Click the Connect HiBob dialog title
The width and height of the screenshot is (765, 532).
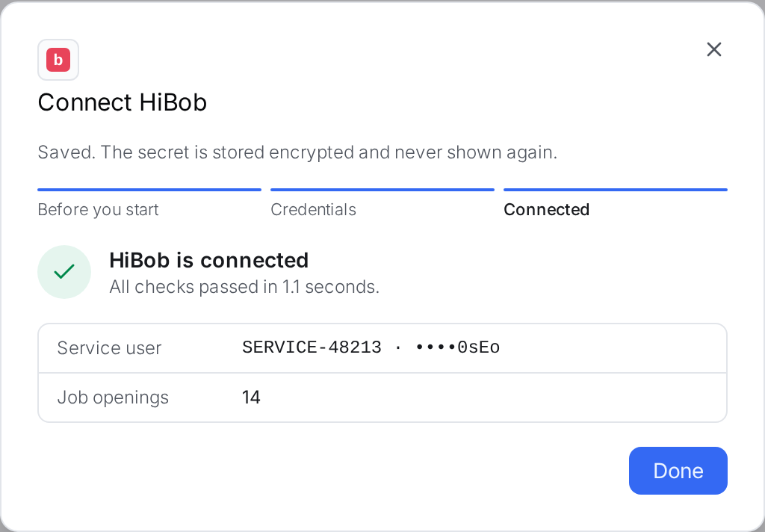coord(123,102)
